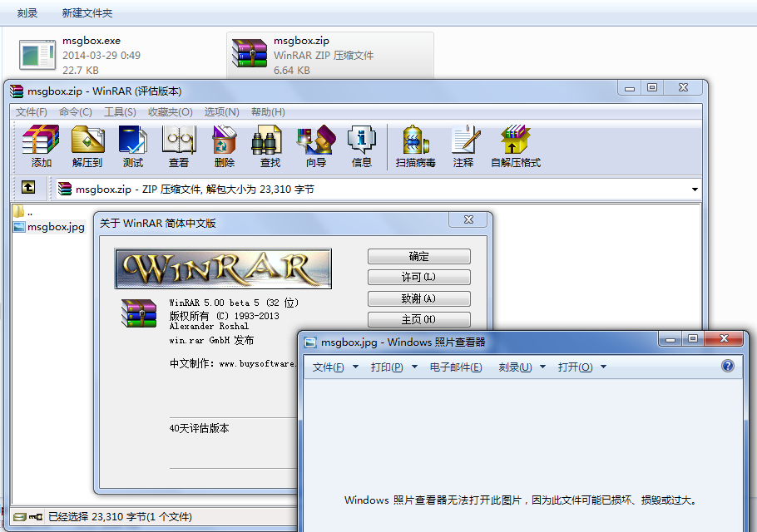Viewport: 757px width, 532px height.
Task: Close the About WinRAR dialog
Action: [468, 219]
